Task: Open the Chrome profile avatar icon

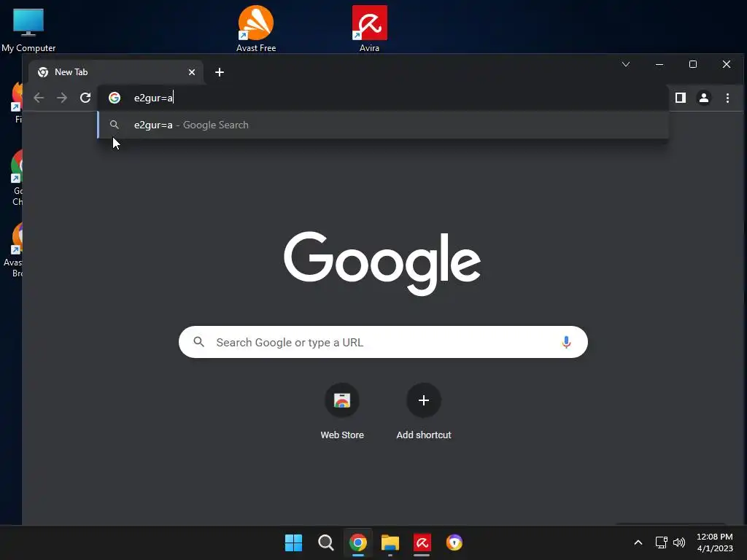Action: (x=704, y=98)
